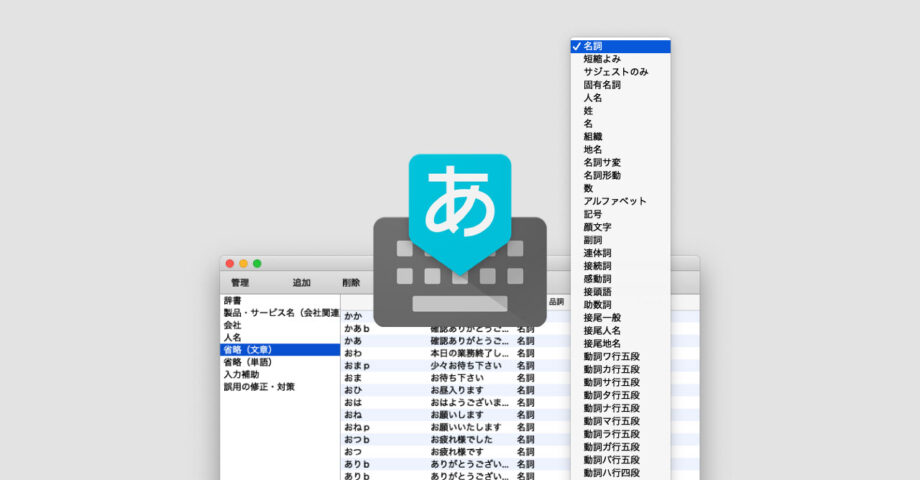Select the 人名 dictionary in the sidebar
Screen dimensions: 920x480
pyautogui.click(x=232, y=338)
